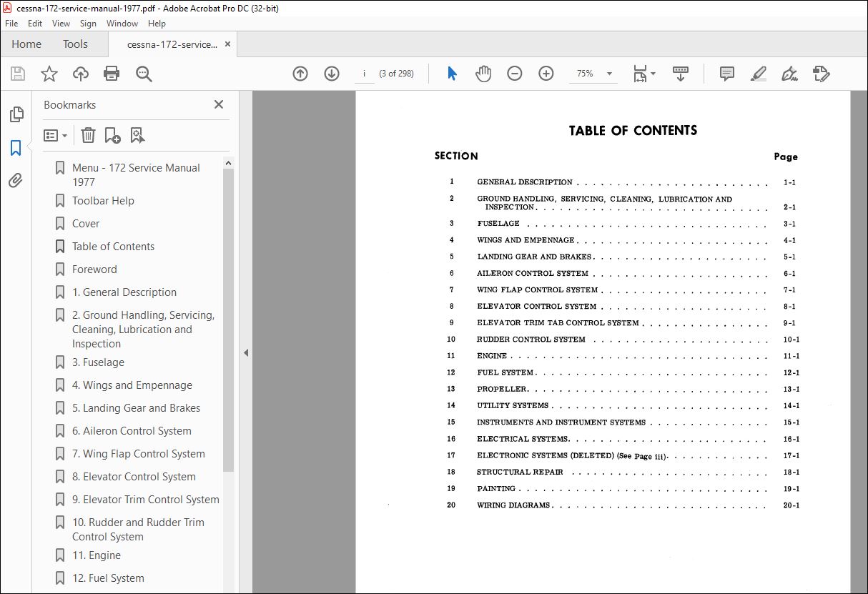Select the Table of Contents bookmark
The image size is (868, 594).
pyautogui.click(x=113, y=247)
